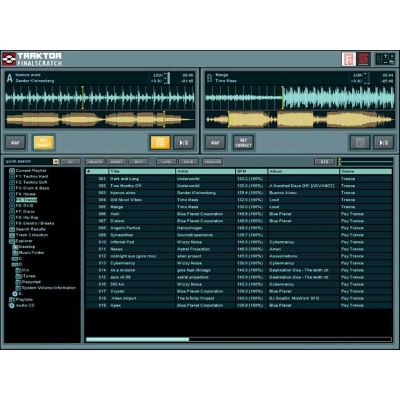This screenshot has height=400, width=400.
Task: Click the Audio CD icon
Action: click(x=12, y=305)
